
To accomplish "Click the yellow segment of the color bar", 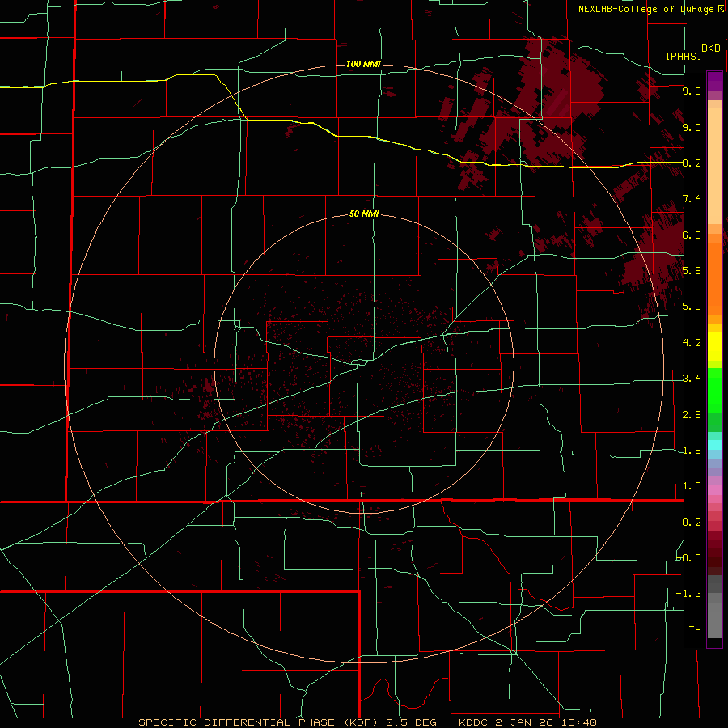I will click(714, 346).
